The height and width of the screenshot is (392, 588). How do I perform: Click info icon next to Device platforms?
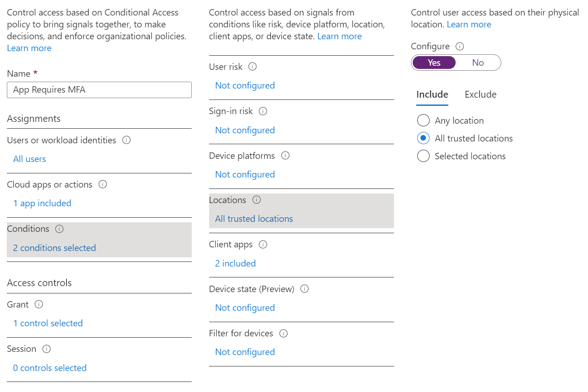[x=285, y=156]
